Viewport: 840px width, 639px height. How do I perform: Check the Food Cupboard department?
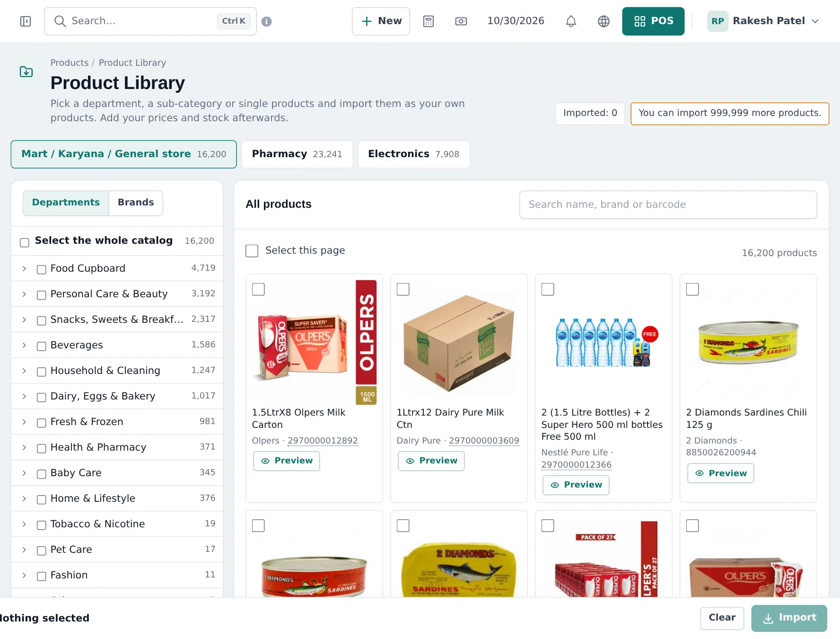[42, 269]
